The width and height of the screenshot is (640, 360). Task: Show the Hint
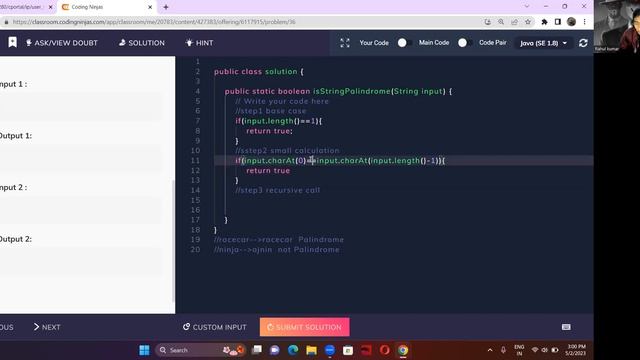click(199, 43)
